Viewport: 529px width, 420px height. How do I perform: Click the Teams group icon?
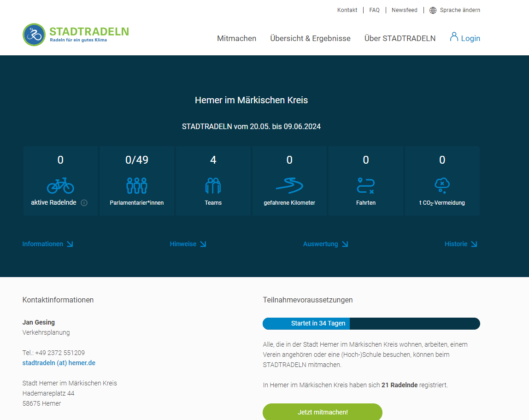coord(213,185)
